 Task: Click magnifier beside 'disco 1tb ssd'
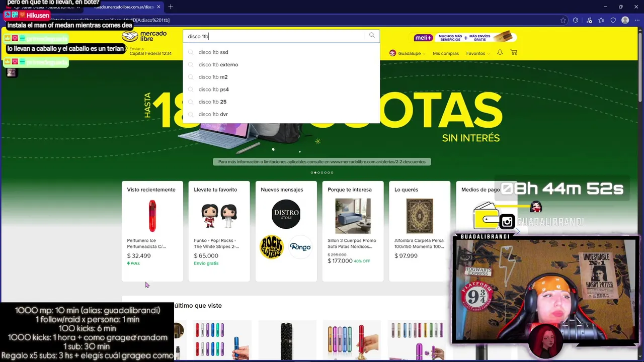(x=191, y=52)
